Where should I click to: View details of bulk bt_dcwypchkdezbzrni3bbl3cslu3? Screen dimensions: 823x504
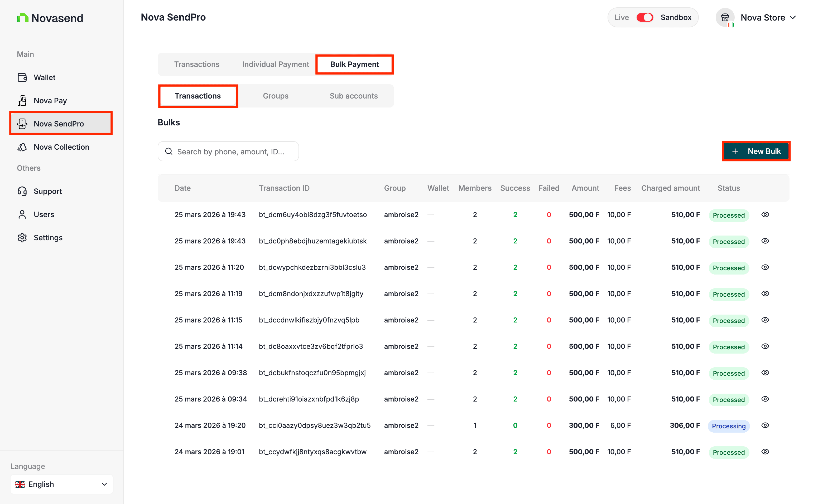click(765, 267)
